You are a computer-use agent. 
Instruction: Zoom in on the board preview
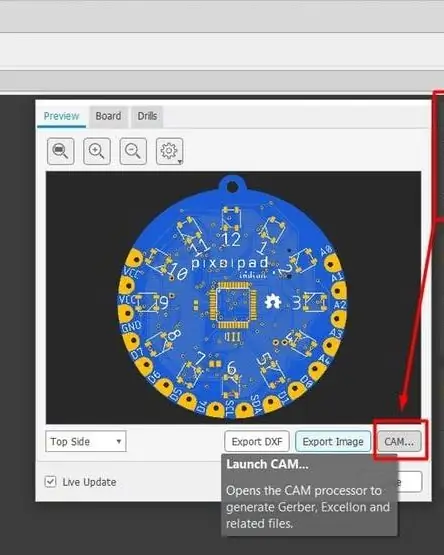(97, 151)
